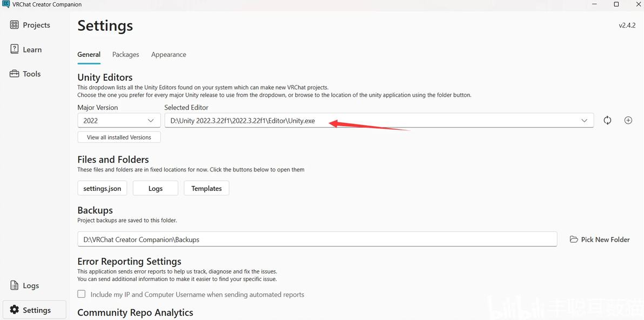
Task: Switch to the Packages tab
Action: tap(126, 55)
